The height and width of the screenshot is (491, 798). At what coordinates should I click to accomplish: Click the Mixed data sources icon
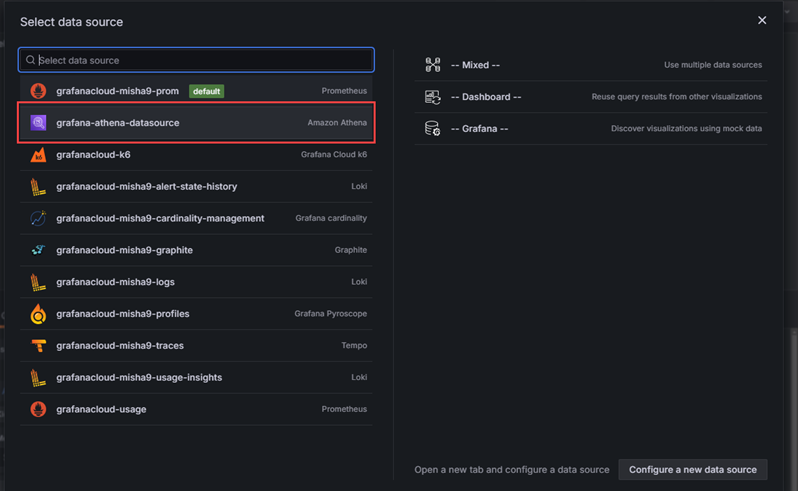[x=432, y=65]
